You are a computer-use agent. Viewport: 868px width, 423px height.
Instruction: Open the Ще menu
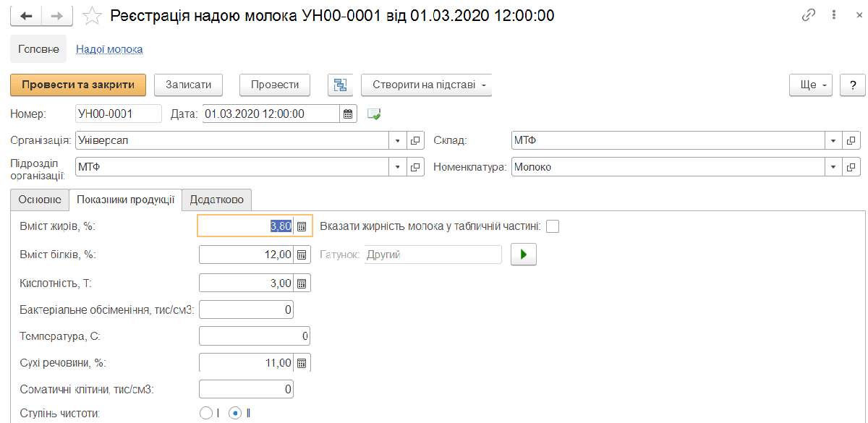click(x=812, y=85)
